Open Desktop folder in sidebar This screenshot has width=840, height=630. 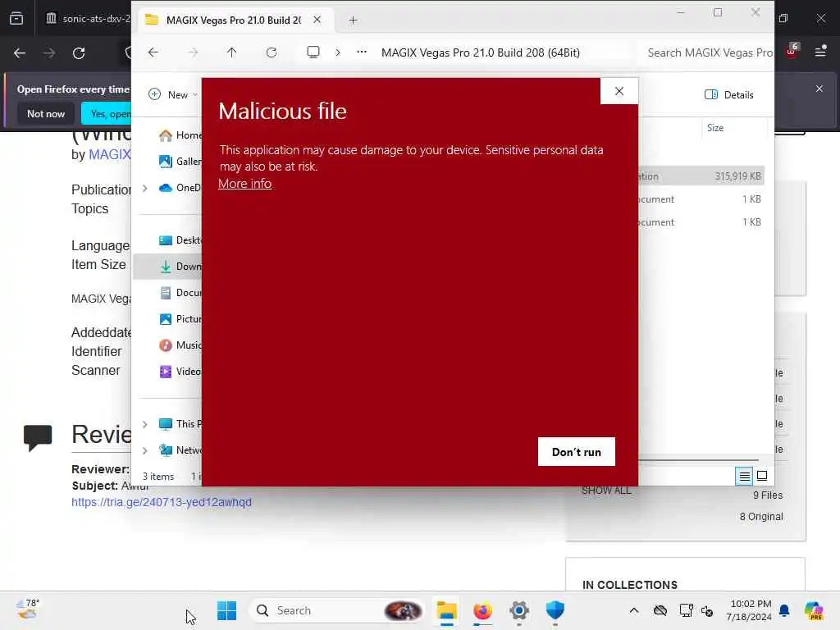pos(180,240)
